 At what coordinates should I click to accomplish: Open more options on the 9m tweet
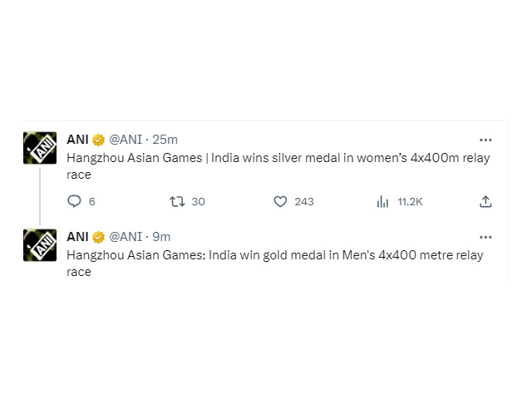[x=485, y=237]
